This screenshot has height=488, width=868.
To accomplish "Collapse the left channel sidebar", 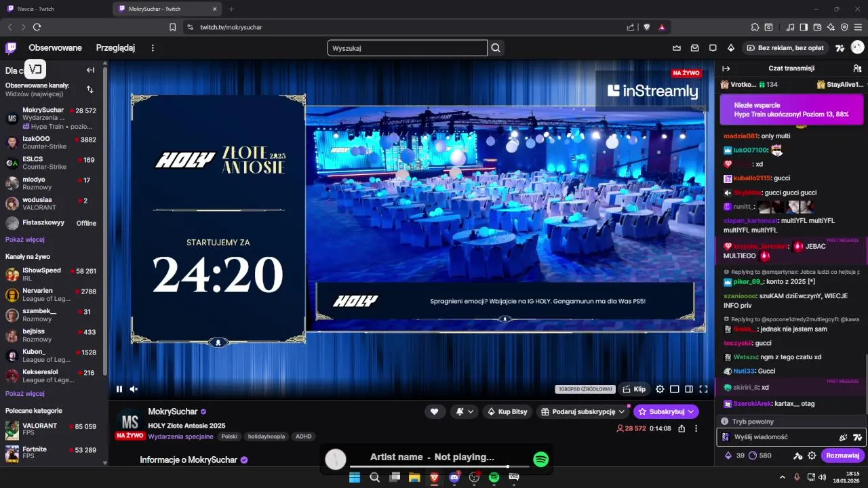I will [90, 70].
